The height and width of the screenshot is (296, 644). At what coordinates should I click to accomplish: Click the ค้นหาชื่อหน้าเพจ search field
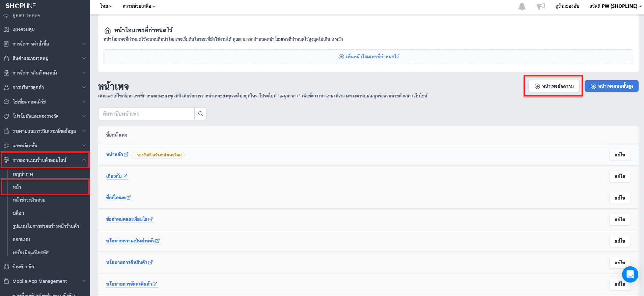tap(146, 114)
